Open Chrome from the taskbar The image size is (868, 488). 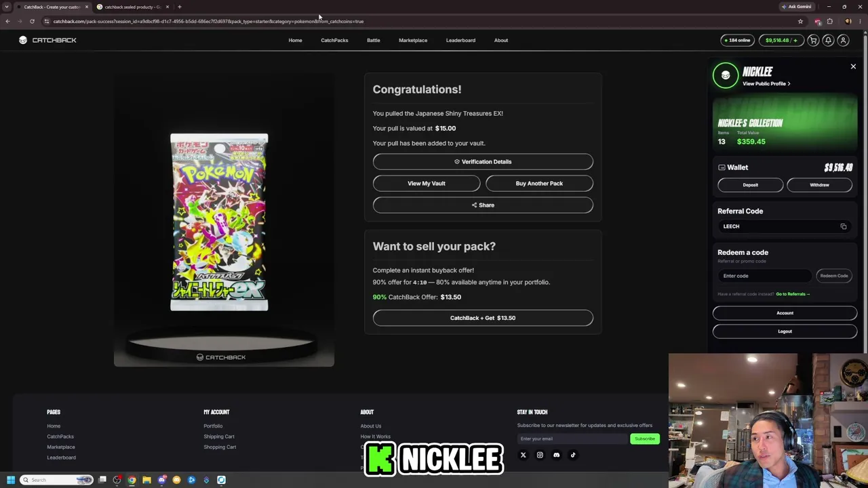click(x=132, y=480)
